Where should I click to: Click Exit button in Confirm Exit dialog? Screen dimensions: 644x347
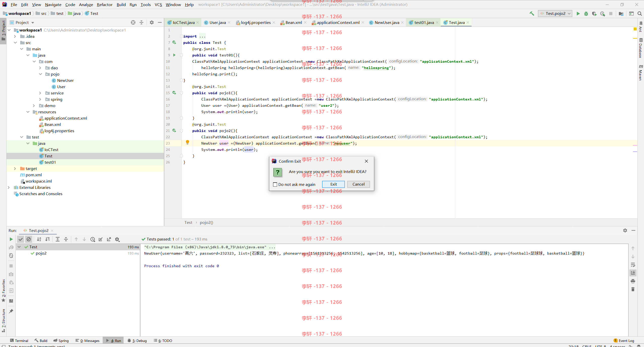coord(333,184)
